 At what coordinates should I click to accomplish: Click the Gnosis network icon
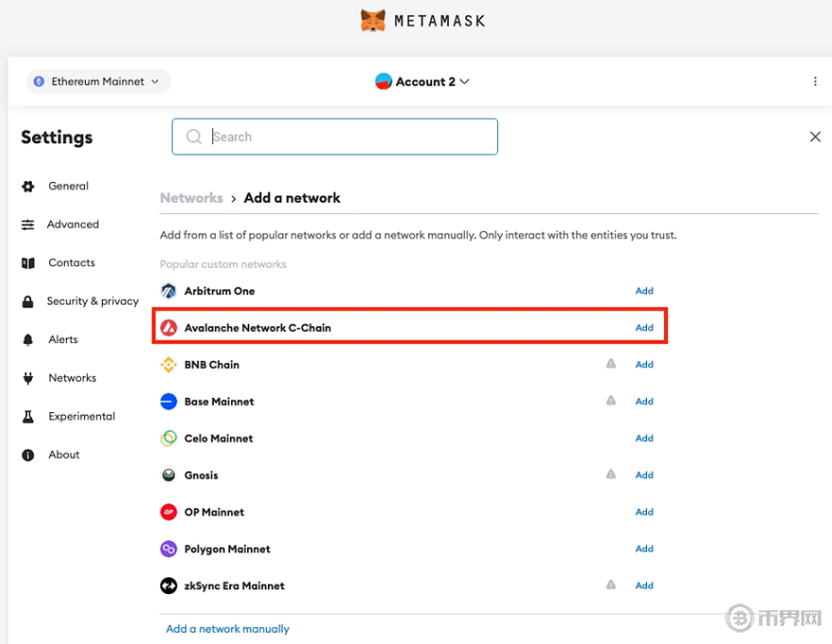(x=169, y=475)
